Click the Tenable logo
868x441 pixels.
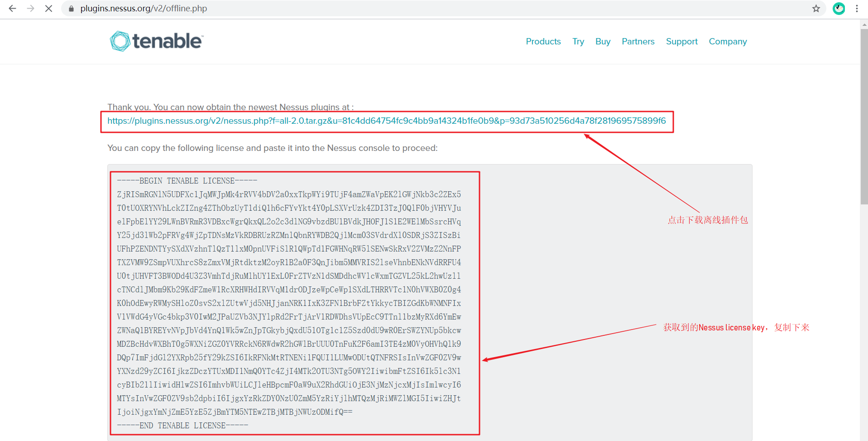click(157, 41)
